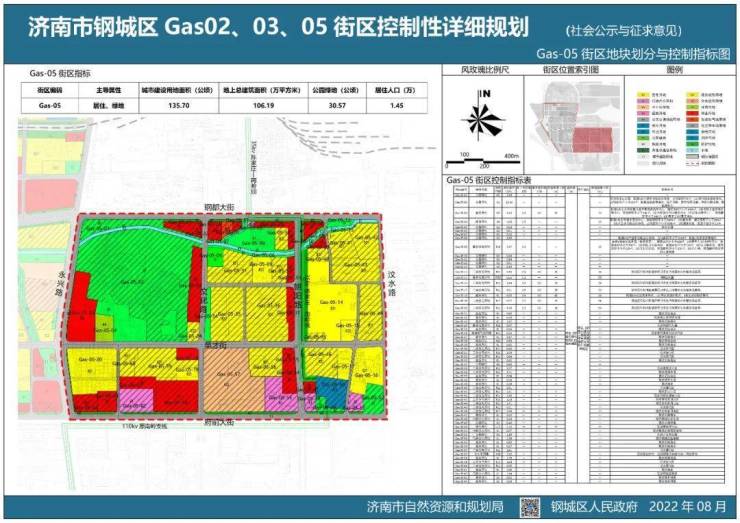740x523 pixels.
Task: Click the wind rose diagram
Action: click(x=482, y=119)
